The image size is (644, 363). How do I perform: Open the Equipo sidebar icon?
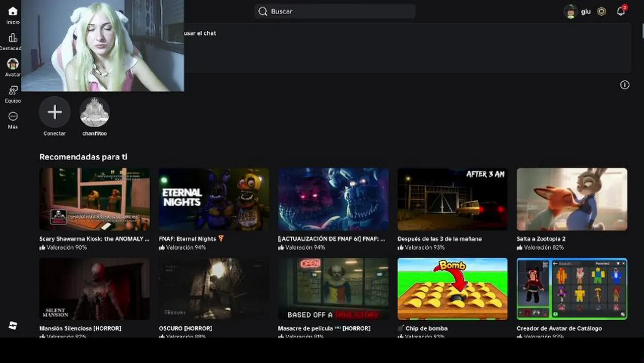[x=13, y=90]
